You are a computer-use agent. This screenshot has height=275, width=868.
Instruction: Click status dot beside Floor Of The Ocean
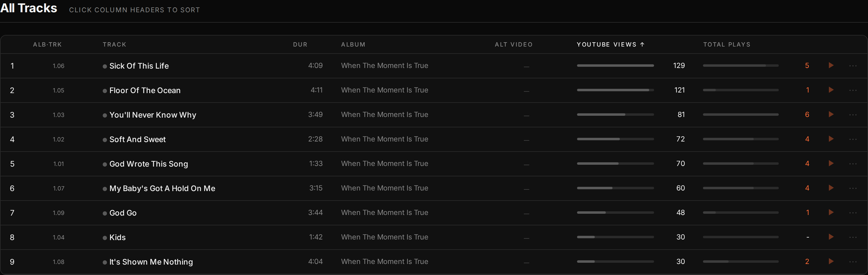click(105, 91)
